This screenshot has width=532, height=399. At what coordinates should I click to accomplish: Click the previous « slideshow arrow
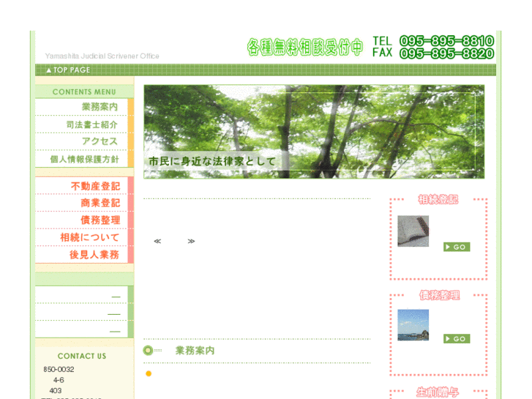[x=157, y=241]
